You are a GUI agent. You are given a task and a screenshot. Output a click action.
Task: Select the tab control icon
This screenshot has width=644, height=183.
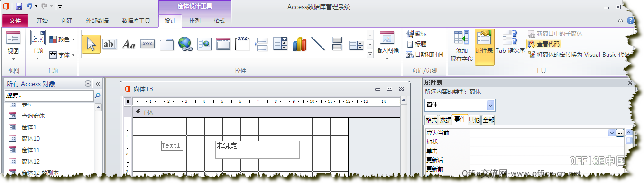166,44
